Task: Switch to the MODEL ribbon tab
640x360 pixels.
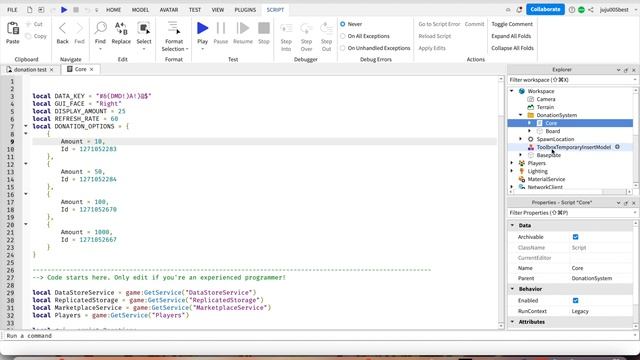Action: tap(140, 9)
